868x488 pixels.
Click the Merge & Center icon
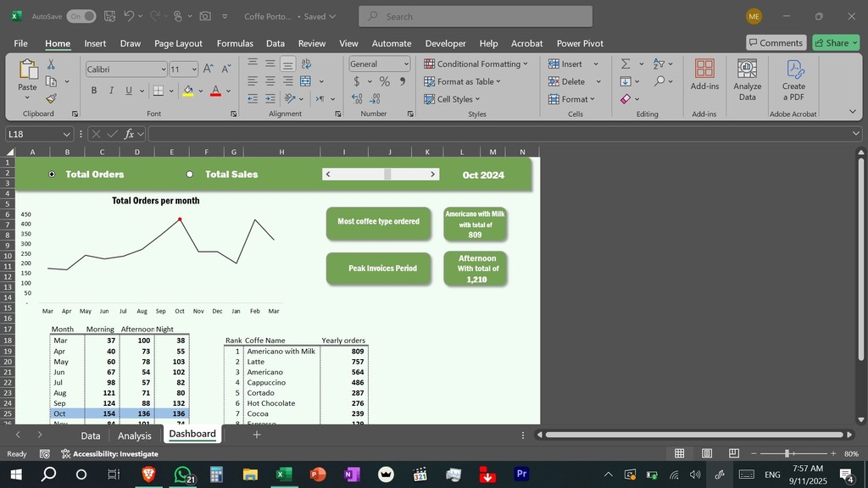(307, 81)
